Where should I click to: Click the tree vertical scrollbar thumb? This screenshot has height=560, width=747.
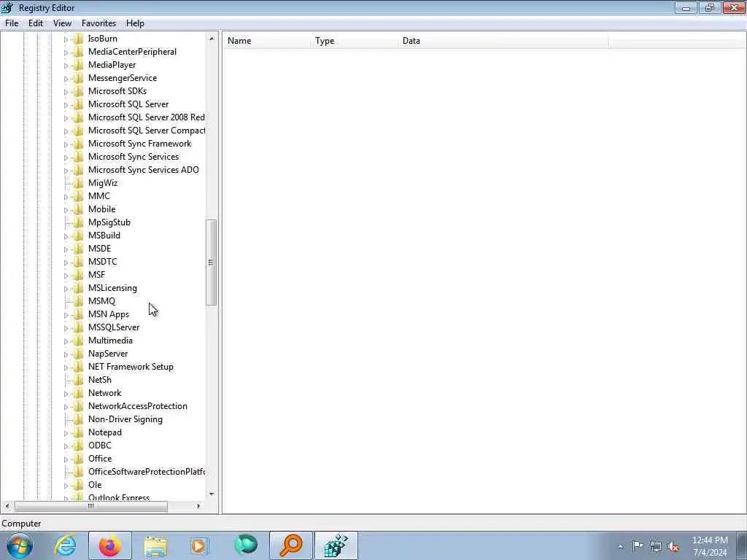(x=211, y=262)
